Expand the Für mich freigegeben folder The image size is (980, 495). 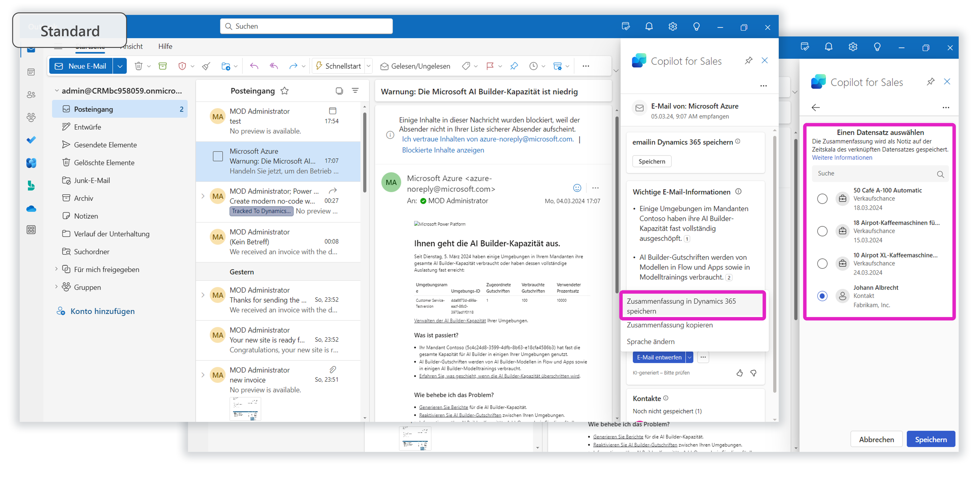tap(56, 269)
